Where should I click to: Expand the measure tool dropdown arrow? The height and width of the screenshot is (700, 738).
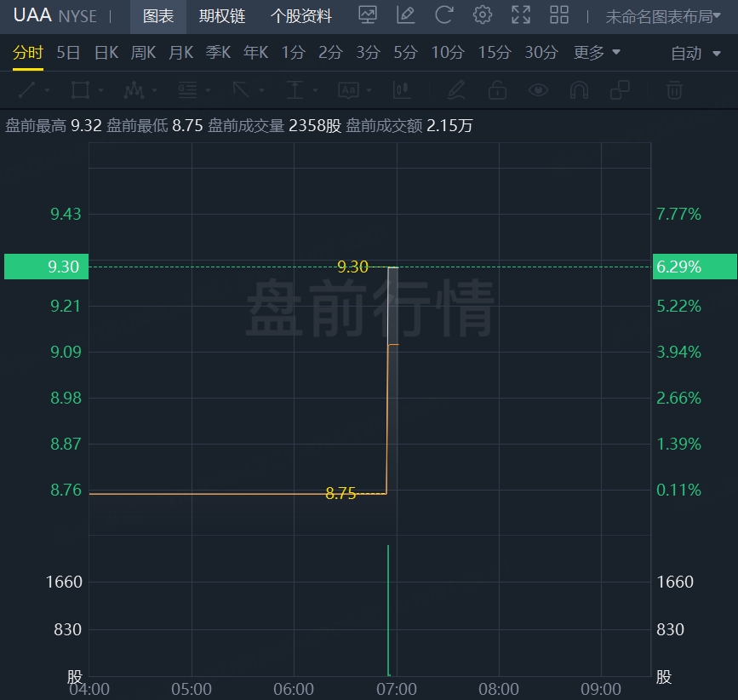pyautogui.click(x=315, y=90)
